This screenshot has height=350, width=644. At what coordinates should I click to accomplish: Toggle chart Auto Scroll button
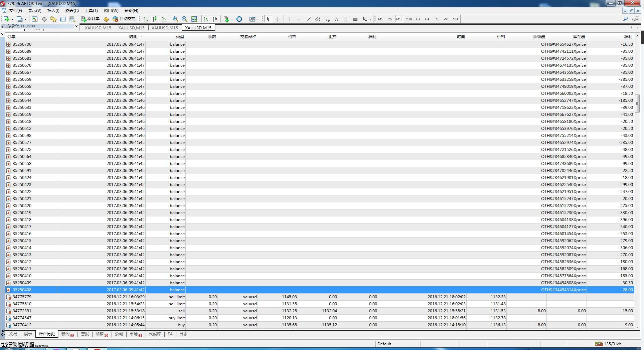[x=206, y=19]
